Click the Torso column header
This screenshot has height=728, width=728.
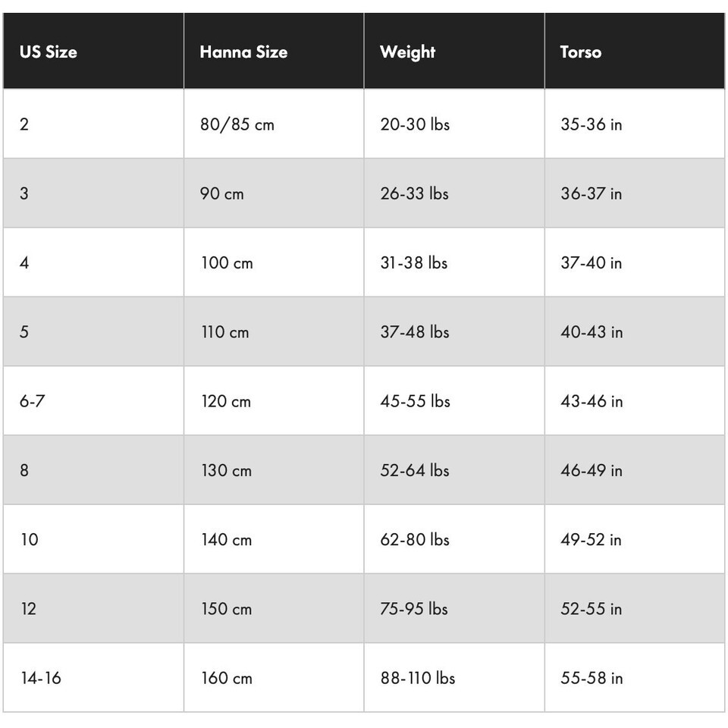580,52
